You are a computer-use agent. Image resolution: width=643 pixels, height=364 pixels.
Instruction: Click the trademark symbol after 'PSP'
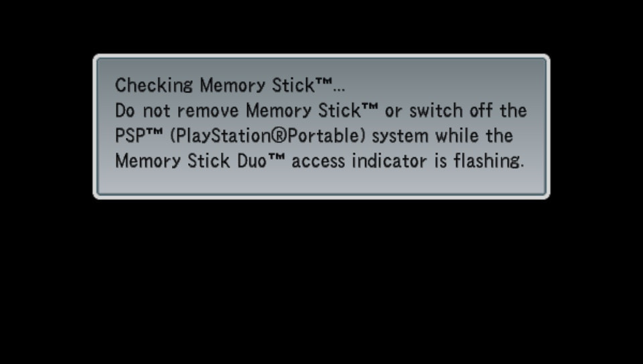[155, 132]
